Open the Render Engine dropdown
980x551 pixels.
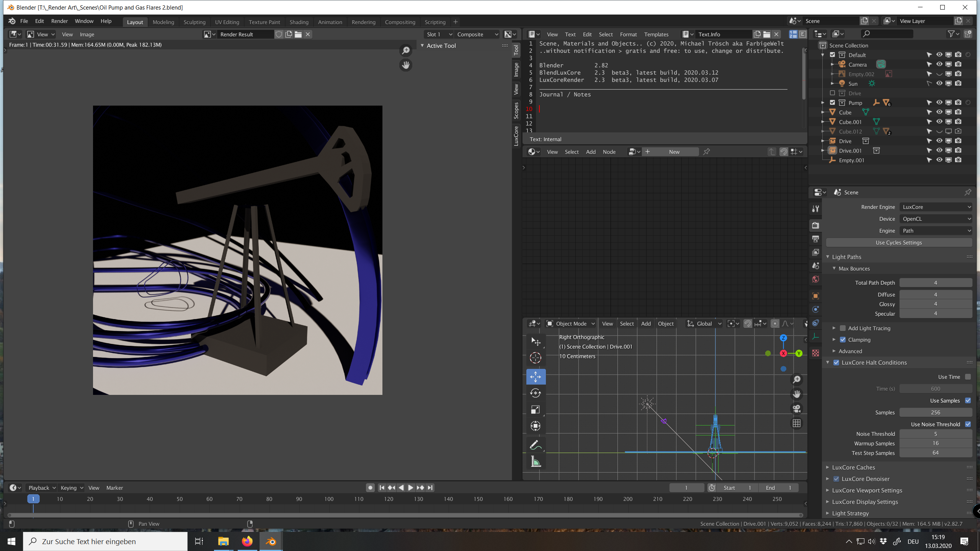[936, 207]
